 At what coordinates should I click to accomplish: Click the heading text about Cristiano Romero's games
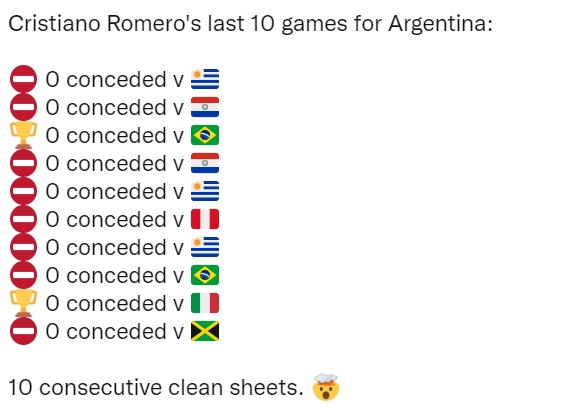point(250,24)
